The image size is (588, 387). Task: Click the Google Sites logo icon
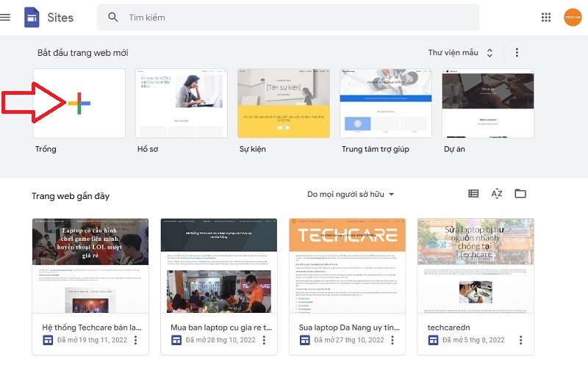click(x=32, y=17)
